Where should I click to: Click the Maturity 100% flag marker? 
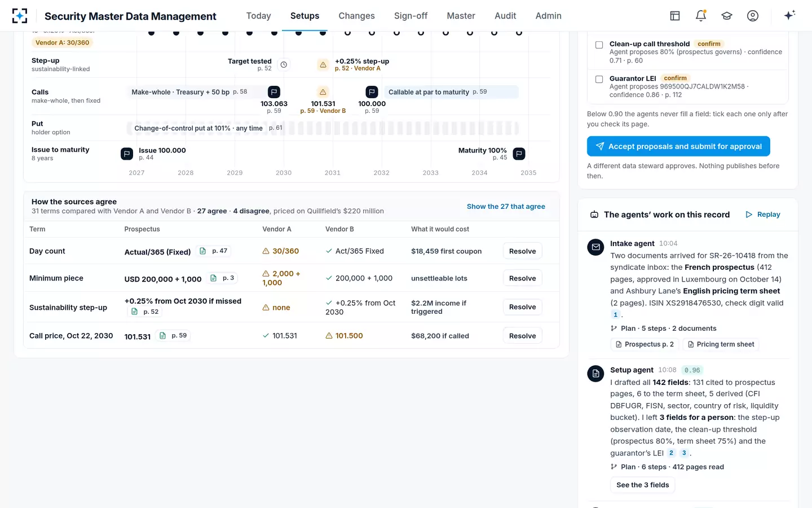click(519, 154)
